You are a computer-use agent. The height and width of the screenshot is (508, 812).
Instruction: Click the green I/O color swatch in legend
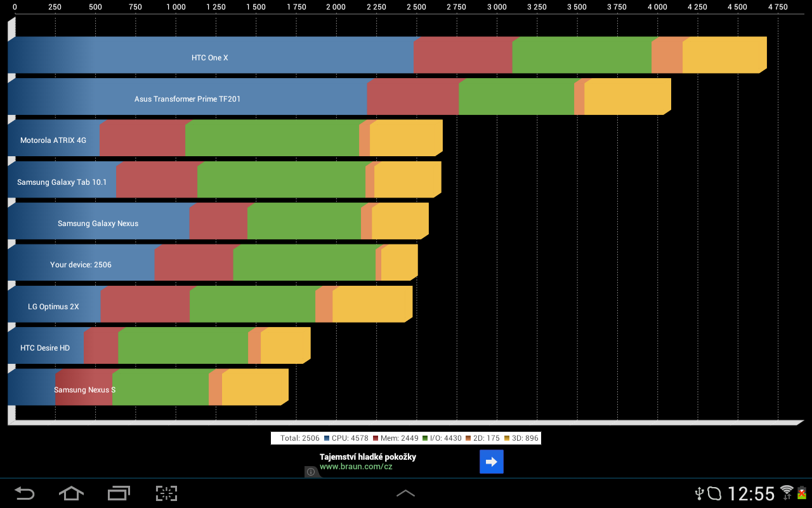424,438
